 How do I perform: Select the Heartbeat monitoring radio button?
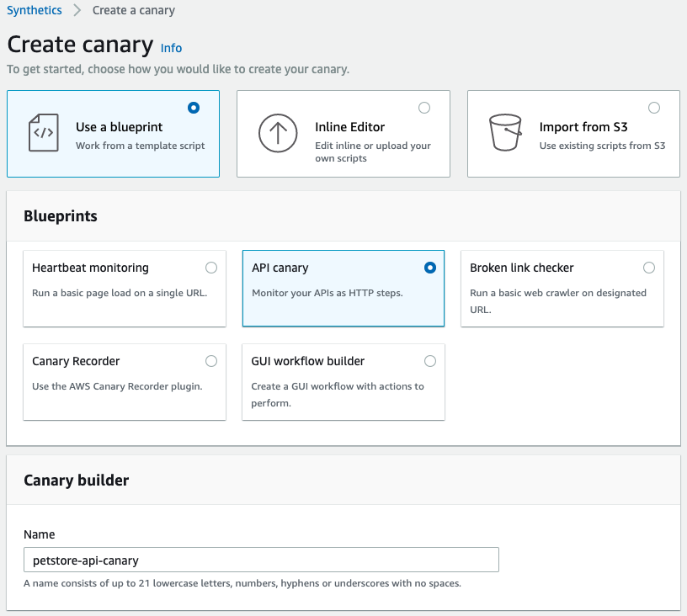[x=211, y=267]
